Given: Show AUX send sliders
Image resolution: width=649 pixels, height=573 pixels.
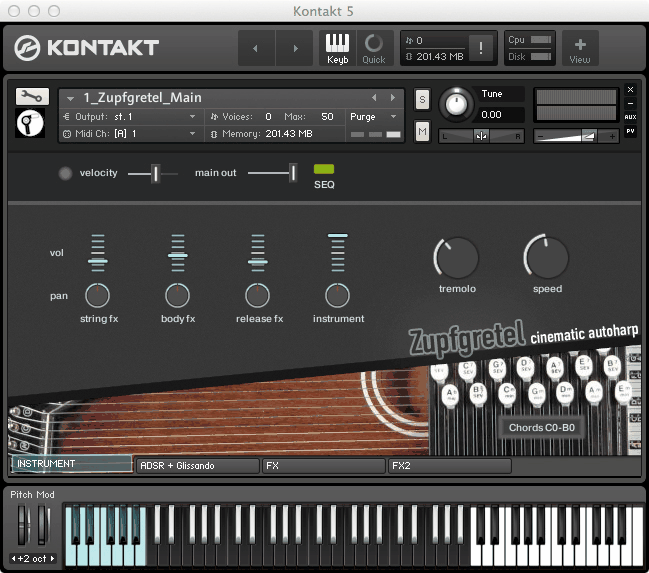Looking at the screenshot, I should pyautogui.click(x=630, y=117).
